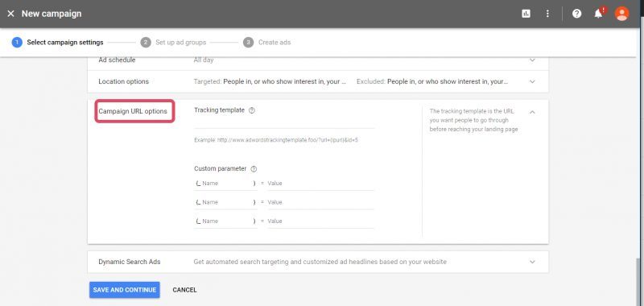Open the notifications bell
This screenshot has width=644, height=306.
coord(599,13)
